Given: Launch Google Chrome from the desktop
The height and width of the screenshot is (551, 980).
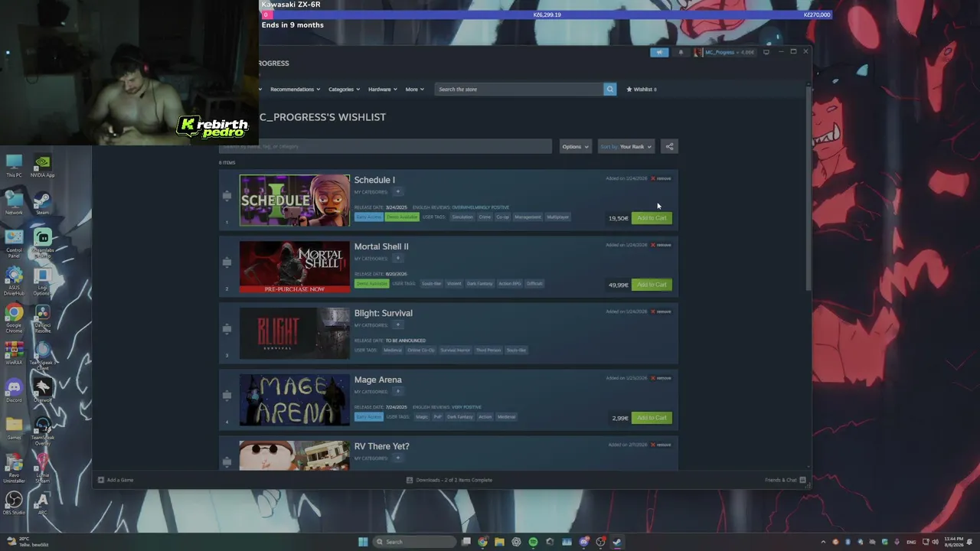Looking at the screenshot, I should 14,317.
